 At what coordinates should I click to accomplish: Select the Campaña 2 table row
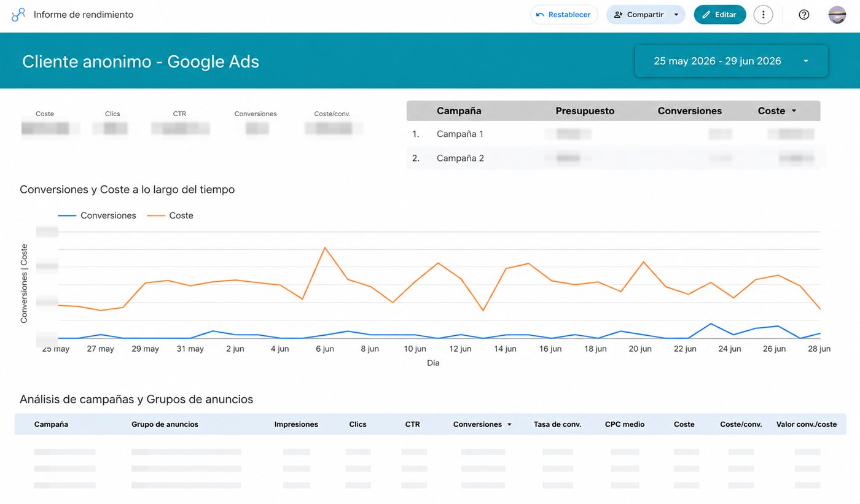613,158
